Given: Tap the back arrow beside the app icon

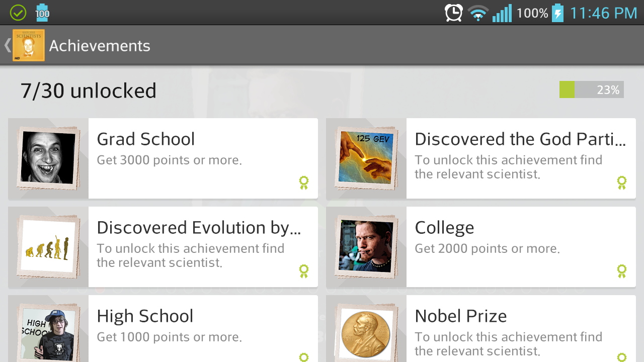Looking at the screenshot, I should (x=7, y=45).
